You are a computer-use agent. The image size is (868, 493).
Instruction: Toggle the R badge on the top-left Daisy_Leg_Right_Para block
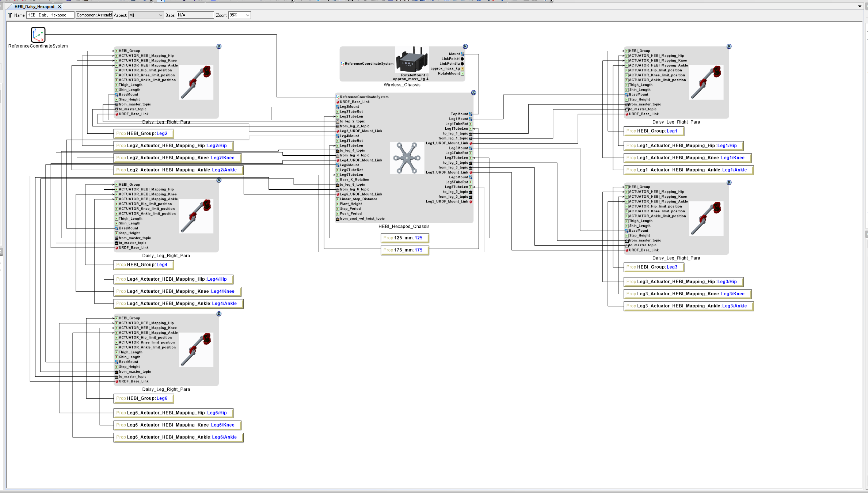pos(218,46)
